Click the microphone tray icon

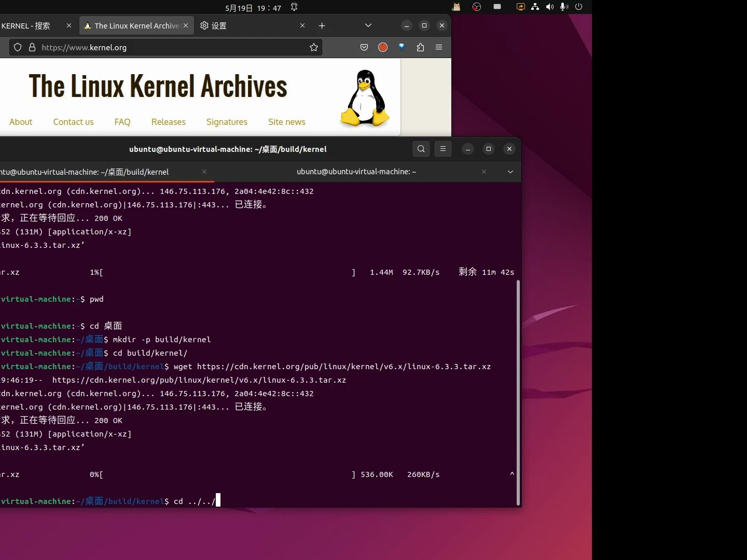(564, 7)
